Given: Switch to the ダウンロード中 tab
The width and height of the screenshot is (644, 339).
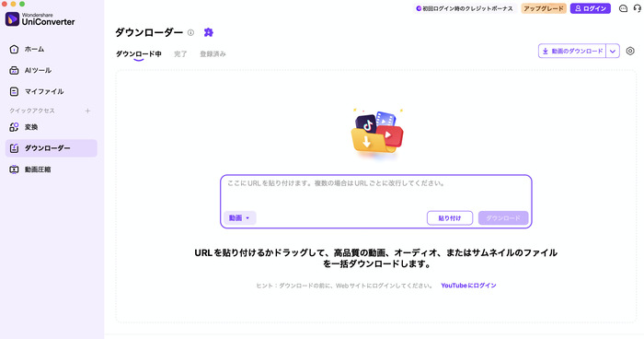Looking at the screenshot, I should tap(138, 54).
